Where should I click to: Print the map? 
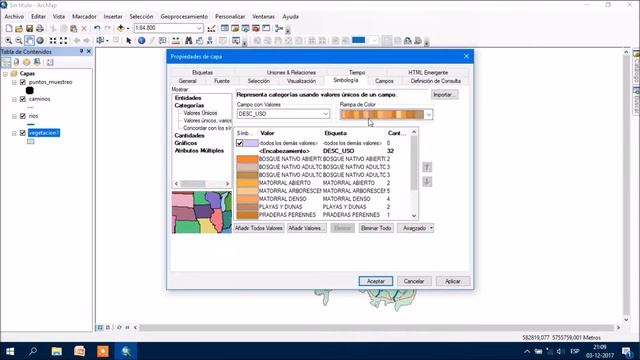(x=40, y=28)
